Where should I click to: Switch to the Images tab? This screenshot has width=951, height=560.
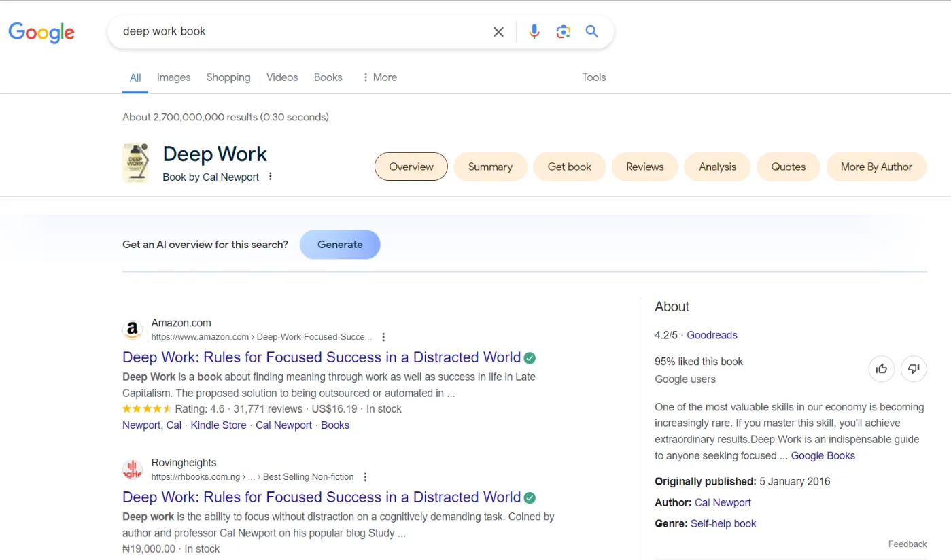173,77
